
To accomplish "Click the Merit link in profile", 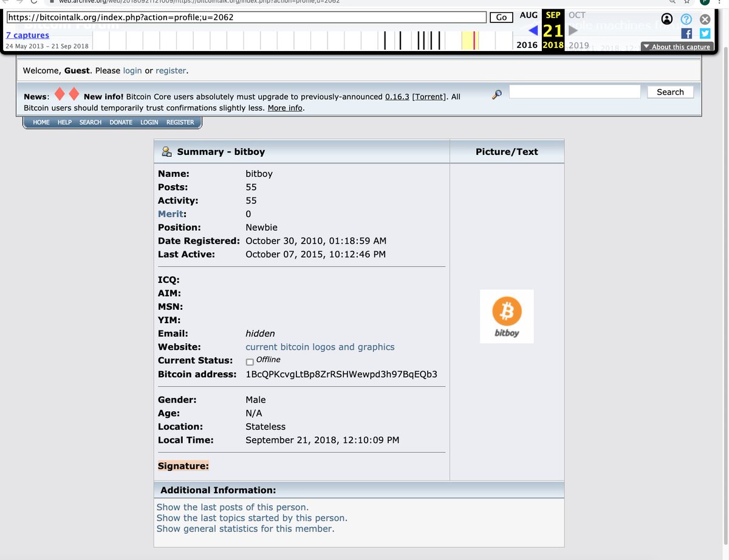I will (170, 214).
